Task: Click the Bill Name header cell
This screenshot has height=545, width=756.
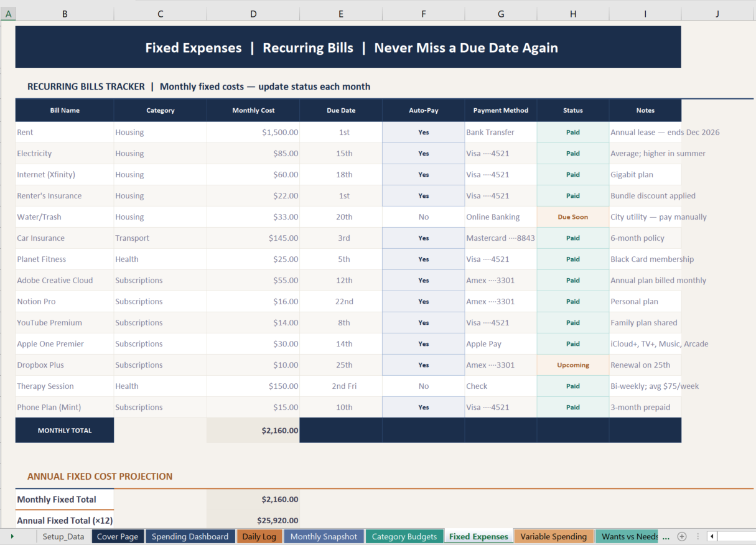Action: click(x=65, y=110)
